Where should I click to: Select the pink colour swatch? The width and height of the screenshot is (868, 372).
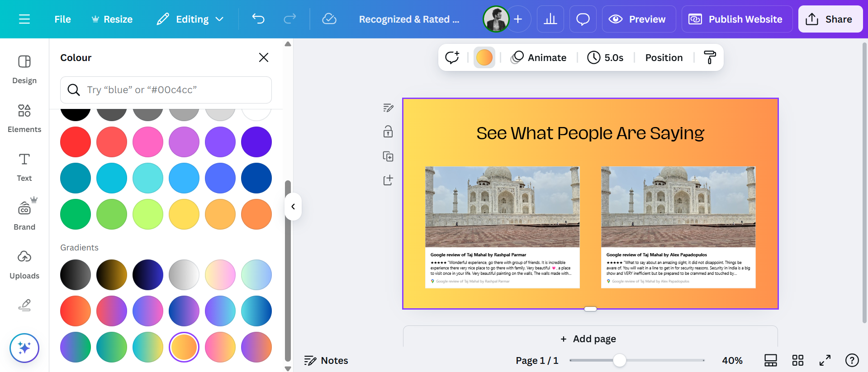148,142
